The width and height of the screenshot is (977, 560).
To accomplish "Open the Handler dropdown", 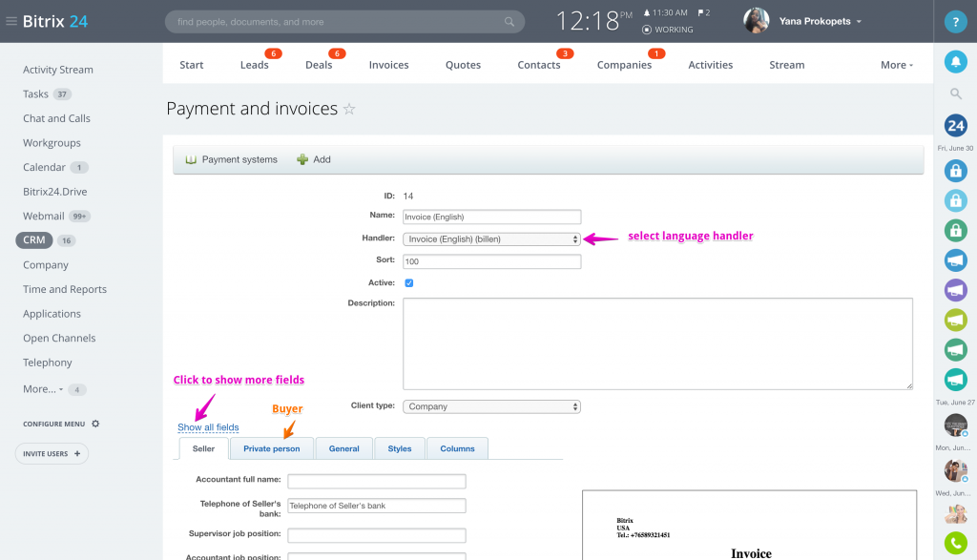I will pos(491,239).
